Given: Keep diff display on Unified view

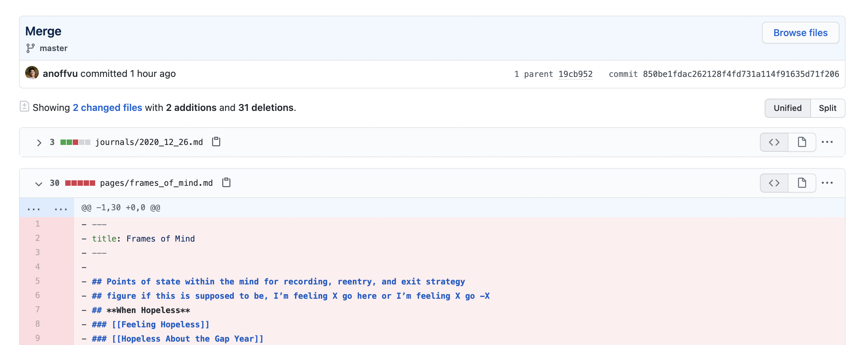Looking at the screenshot, I should [787, 108].
